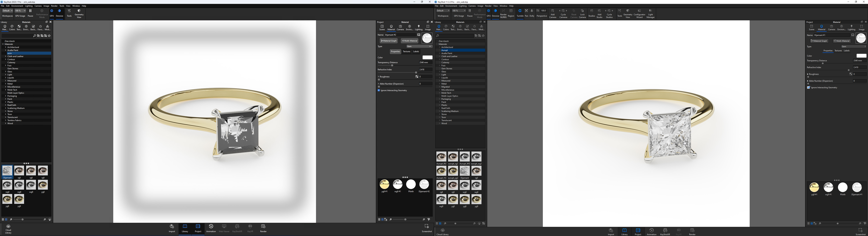The height and width of the screenshot is (236, 868).
Task: Open Geometry View in the KeyShot 11.3.3 toolbar
Action: pos(628,13)
